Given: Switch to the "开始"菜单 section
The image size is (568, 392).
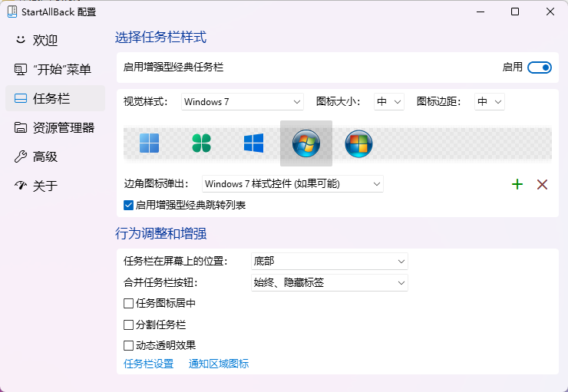Looking at the screenshot, I should 55,69.
